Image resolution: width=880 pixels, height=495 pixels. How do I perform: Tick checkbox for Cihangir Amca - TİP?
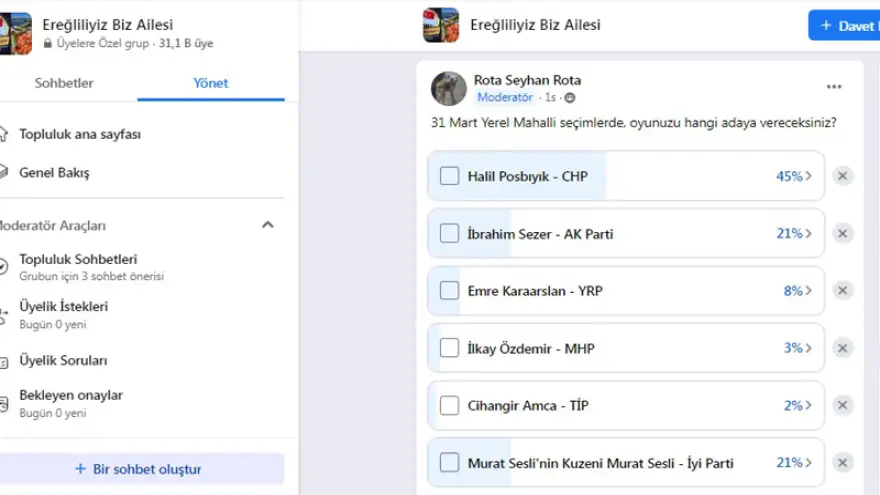point(449,405)
